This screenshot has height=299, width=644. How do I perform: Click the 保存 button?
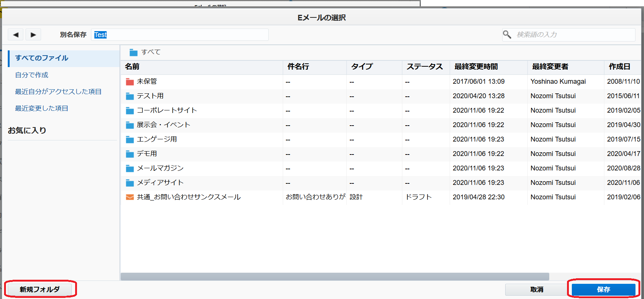603,289
